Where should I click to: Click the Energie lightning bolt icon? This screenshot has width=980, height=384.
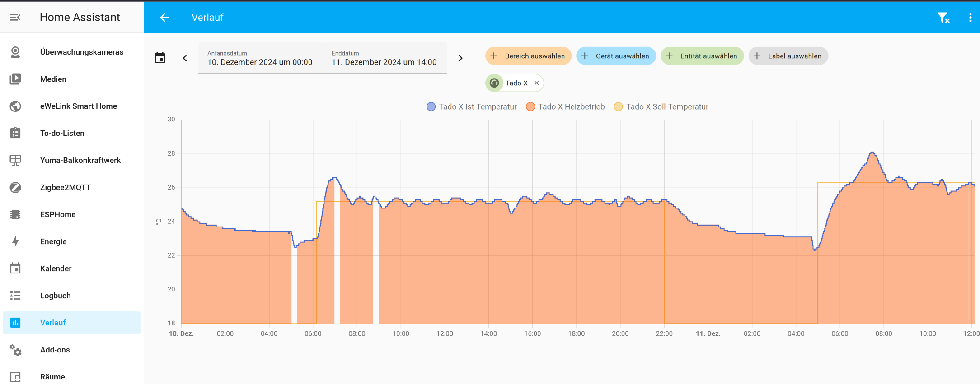click(15, 241)
